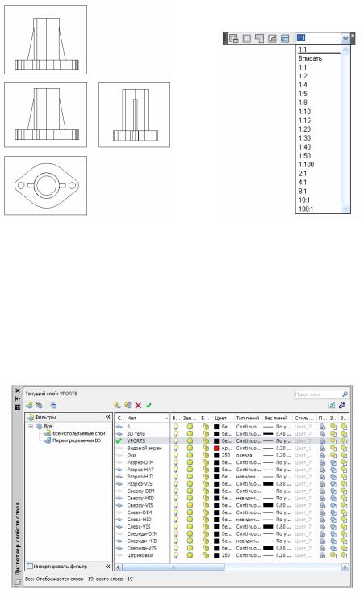The height and width of the screenshot is (594, 364).
Task: Click the red Delete Layer icon
Action: click(138, 405)
